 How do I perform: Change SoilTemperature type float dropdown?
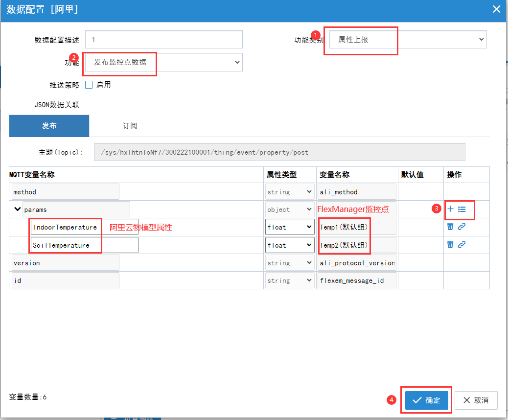[x=289, y=245]
